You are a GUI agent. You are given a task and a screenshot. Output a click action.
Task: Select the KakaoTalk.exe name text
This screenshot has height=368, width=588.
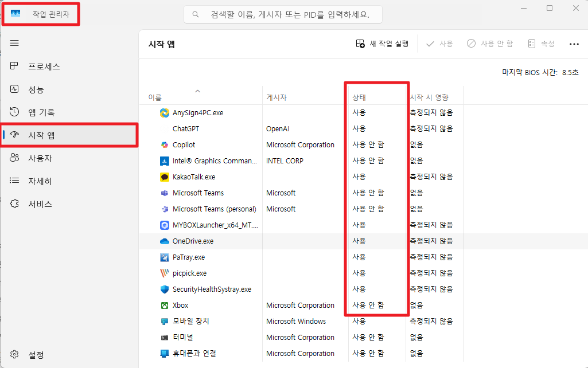193,177
